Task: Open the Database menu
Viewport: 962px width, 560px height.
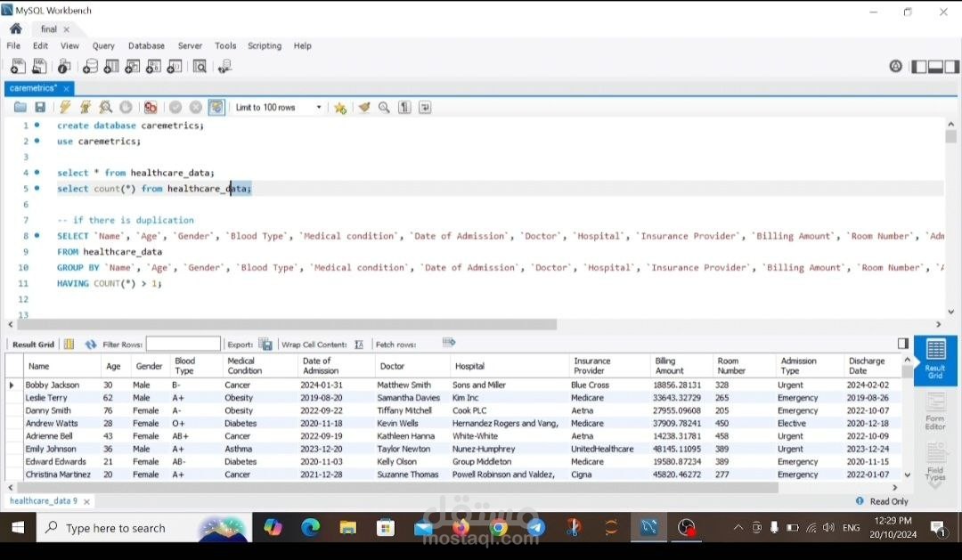Action: point(146,45)
